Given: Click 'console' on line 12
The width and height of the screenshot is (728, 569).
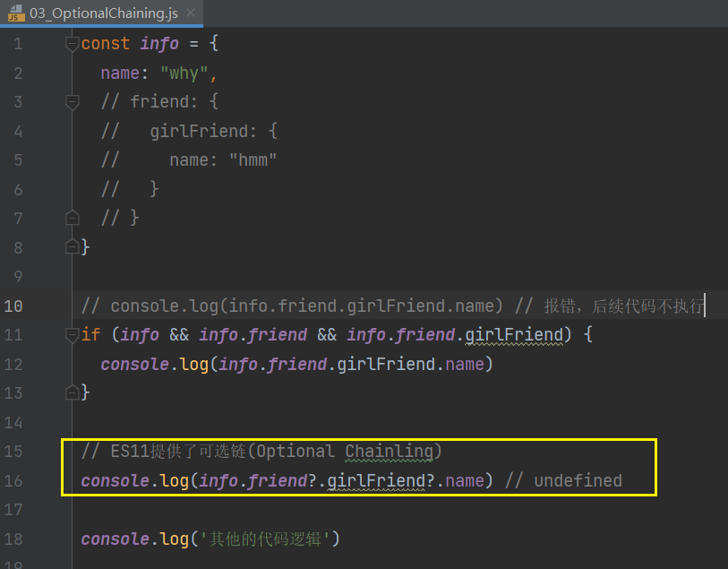Looking at the screenshot, I should click(134, 364).
